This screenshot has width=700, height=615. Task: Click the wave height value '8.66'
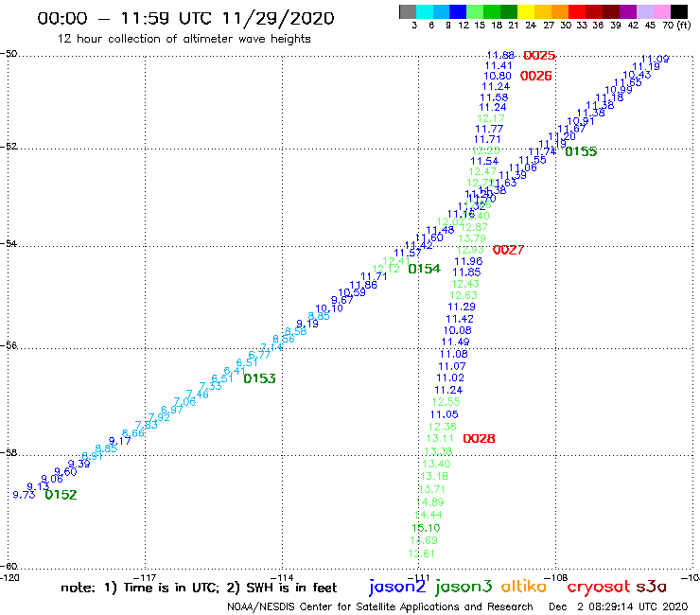click(x=133, y=433)
